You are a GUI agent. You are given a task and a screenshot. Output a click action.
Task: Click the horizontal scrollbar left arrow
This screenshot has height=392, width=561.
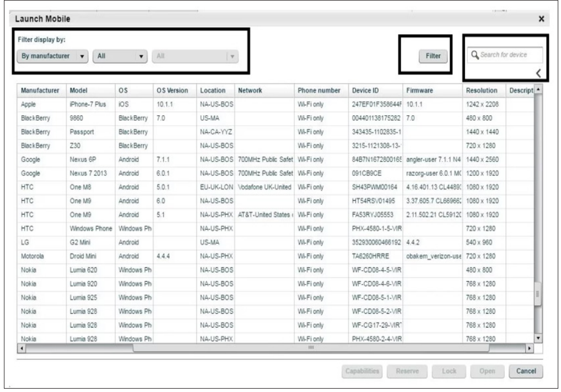click(x=22, y=348)
